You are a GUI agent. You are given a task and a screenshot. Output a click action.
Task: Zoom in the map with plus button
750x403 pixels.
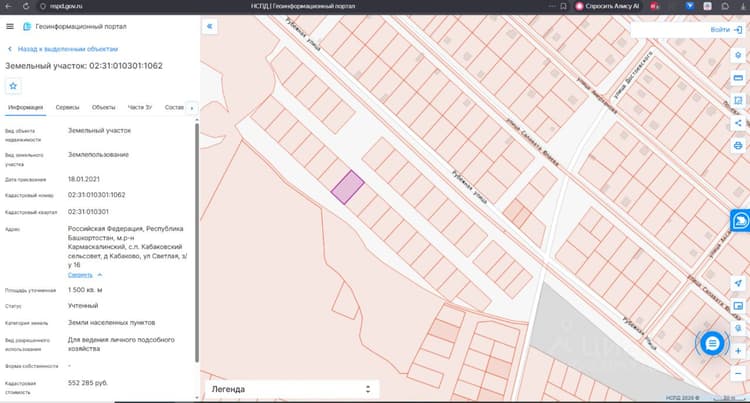(738, 351)
